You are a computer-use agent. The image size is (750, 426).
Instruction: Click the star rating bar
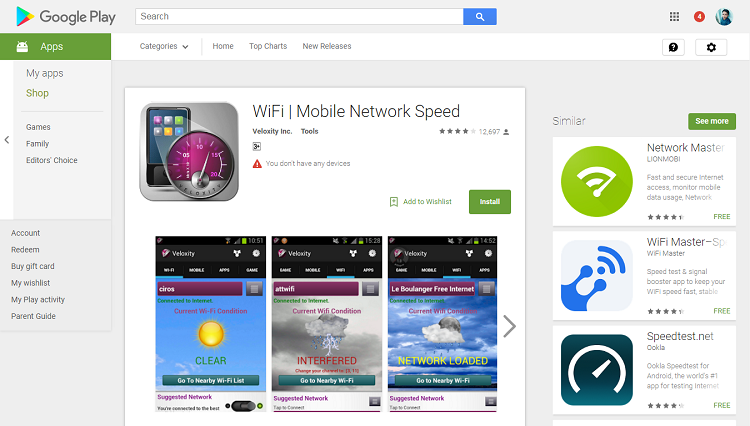pyautogui.click(x=457, y=131)
